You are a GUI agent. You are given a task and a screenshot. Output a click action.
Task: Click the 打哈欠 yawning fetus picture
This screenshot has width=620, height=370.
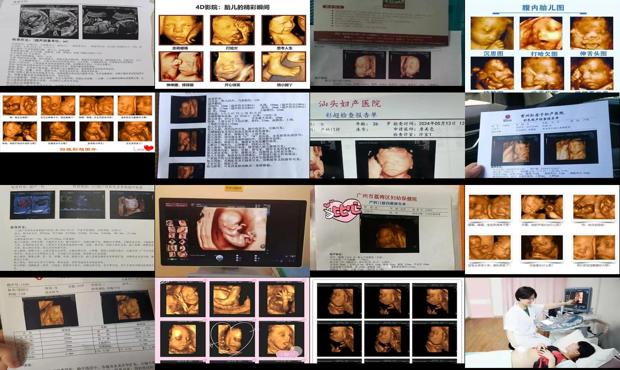(x=542, y=34)
